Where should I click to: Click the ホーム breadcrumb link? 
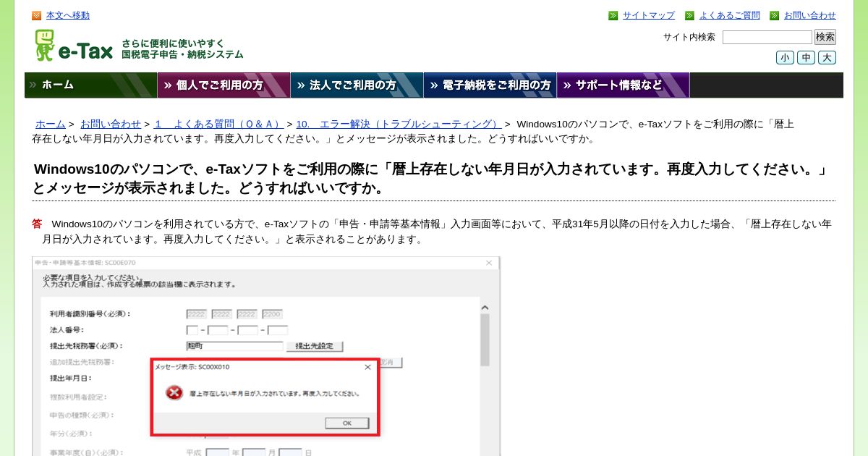[50, 124]
